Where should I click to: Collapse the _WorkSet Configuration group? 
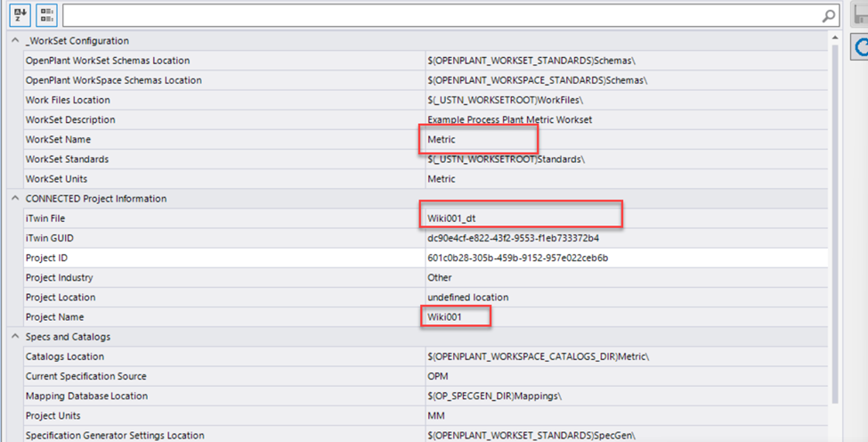pyautogui.click(x=15, y=40)
